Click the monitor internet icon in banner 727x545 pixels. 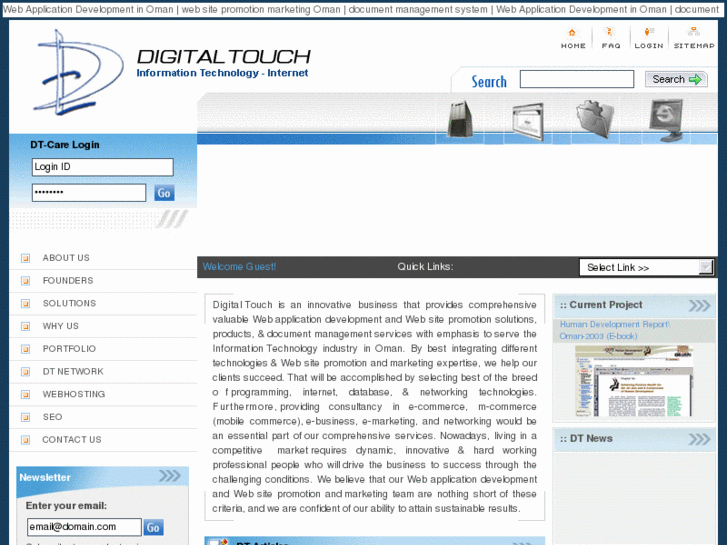pos(666,120)
